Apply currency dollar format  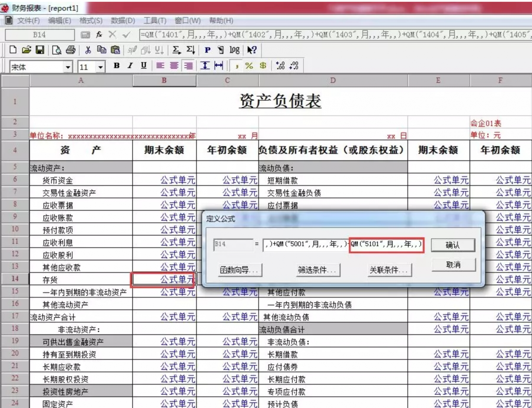(x=263, y=66)
